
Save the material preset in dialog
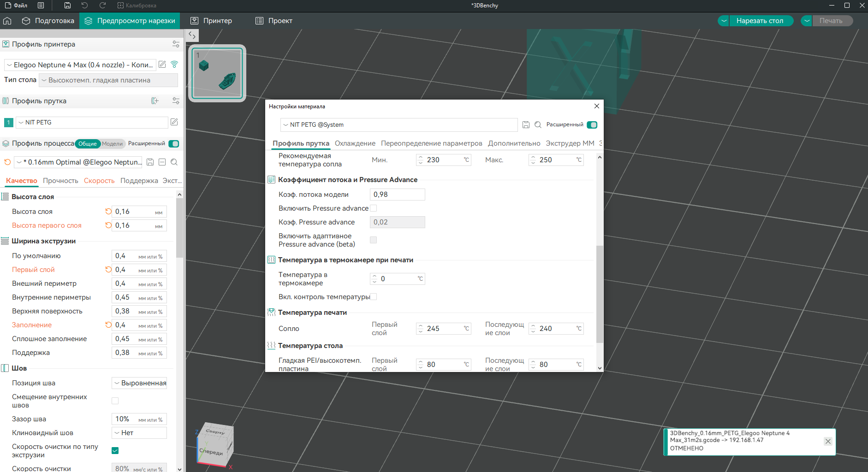pos(526,125)
